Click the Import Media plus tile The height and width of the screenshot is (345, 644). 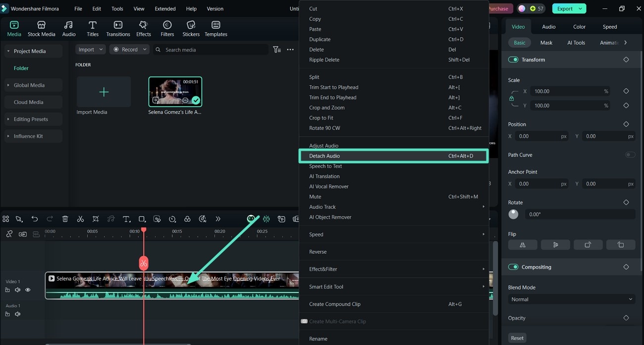[x=104, y=92]
